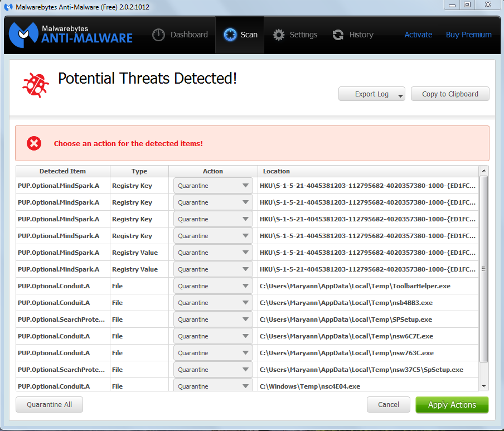This screenshot has width=504, height=431.
Task: Click the Scan crosshair icon
Action: [x=230, y=35]
